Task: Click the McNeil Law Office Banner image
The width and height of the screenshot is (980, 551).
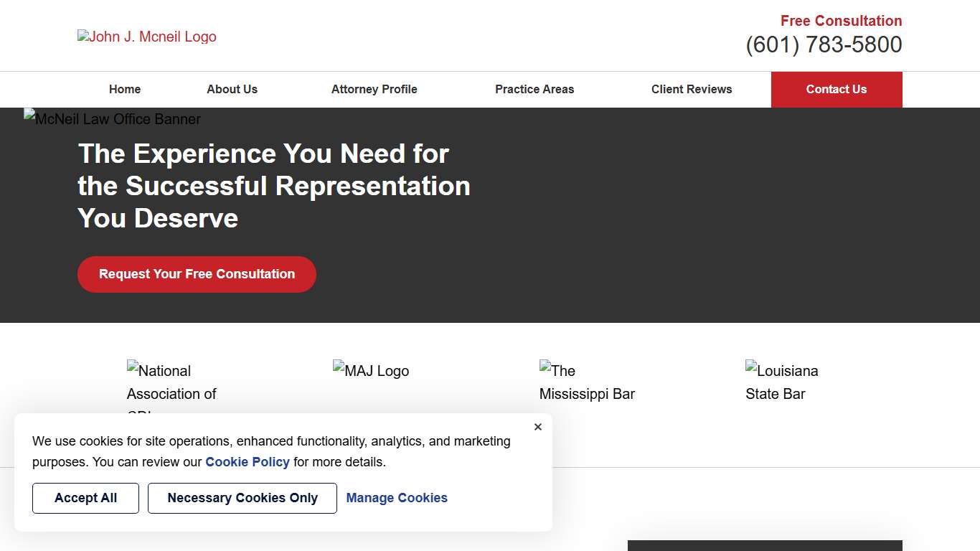Action: tap(113, 119)
